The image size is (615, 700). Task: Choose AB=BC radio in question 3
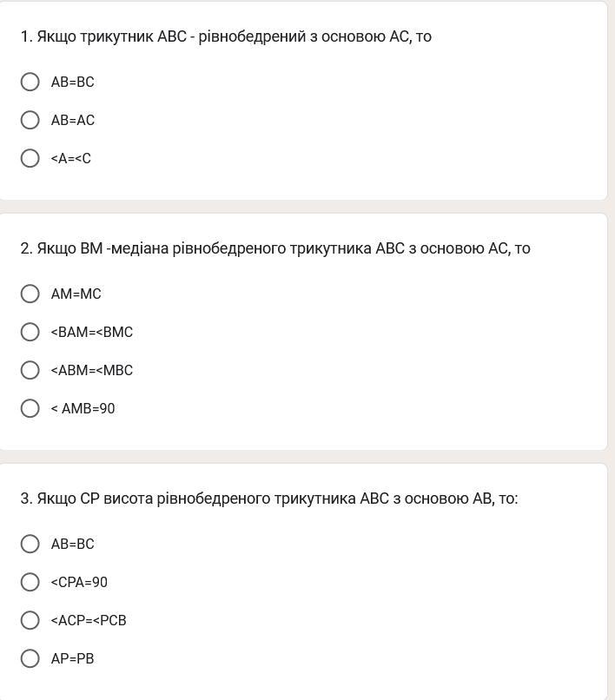tap(30, 544)
